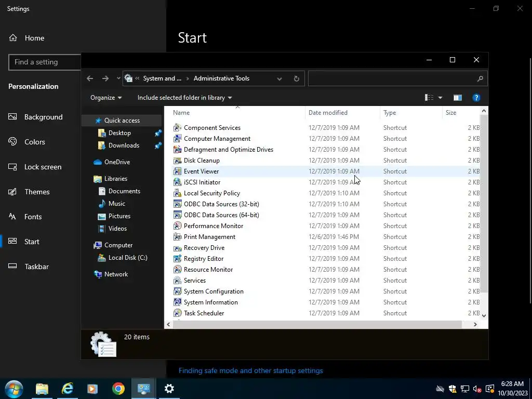532x399 pixels.
Task: Select the Disk Cleanup icon
Action: tap(177, 160)
